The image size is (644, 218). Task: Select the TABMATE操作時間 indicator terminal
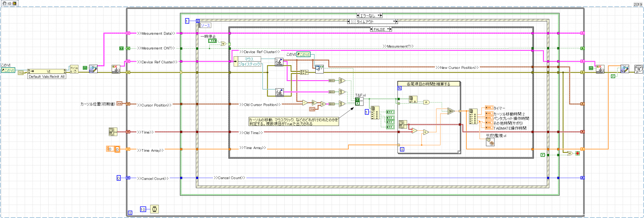[489, 128]
